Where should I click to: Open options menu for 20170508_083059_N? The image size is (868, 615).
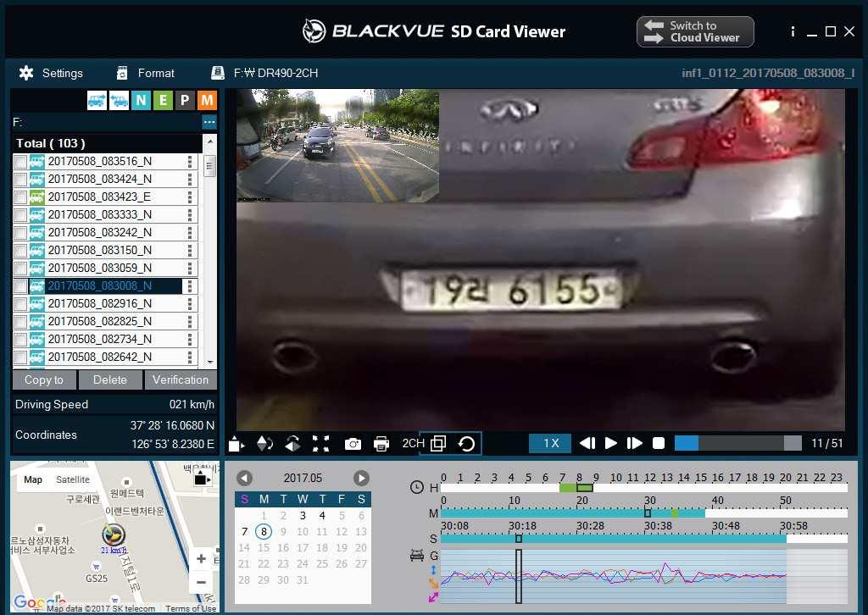tap(190, 269)
